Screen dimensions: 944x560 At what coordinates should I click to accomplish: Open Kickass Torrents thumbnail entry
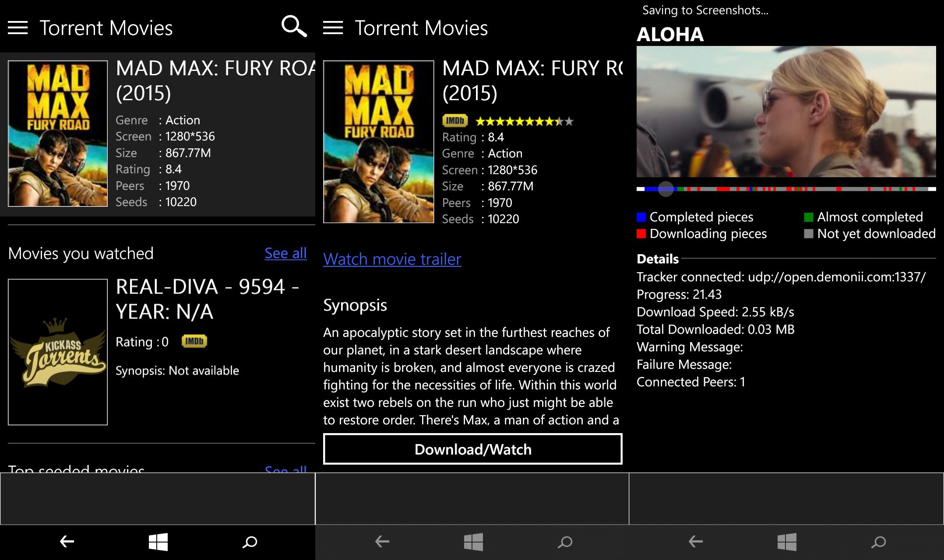click(x=58, y=352)
